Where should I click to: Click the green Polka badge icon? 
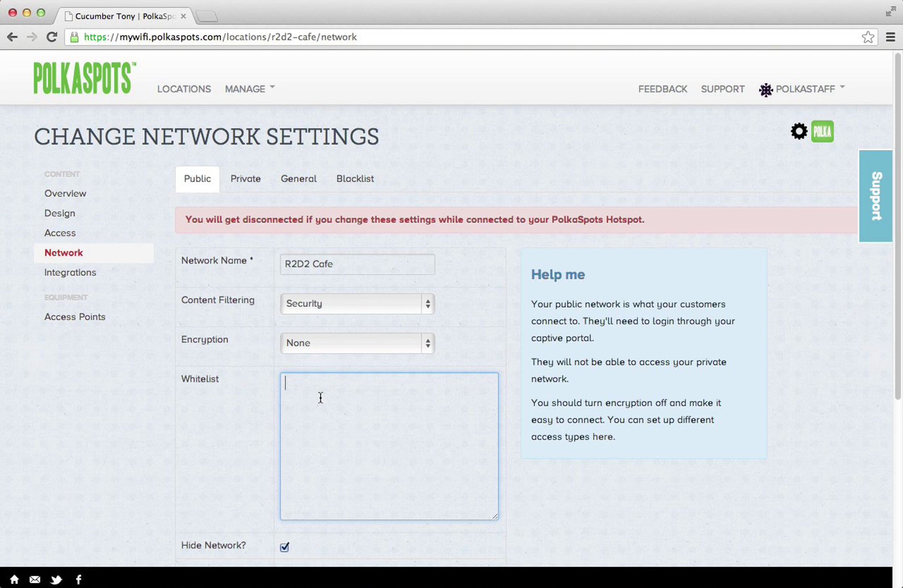(x=822, y=132)
